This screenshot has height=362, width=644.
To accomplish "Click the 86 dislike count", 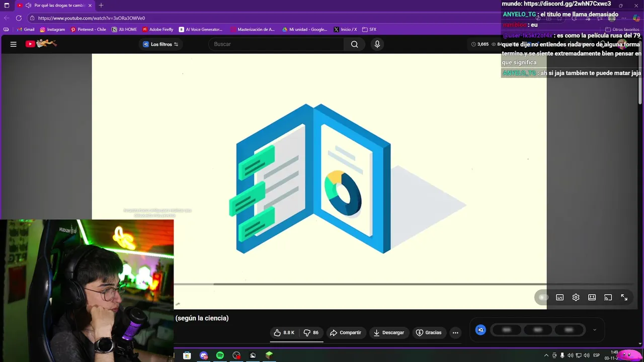I will click(315, 333).
